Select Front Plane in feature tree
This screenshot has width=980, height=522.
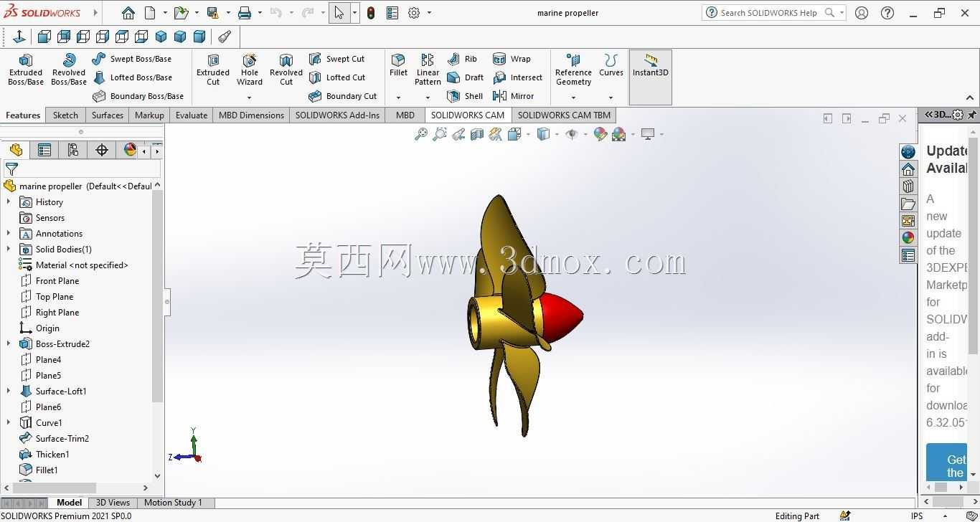[x=57, y=281]
